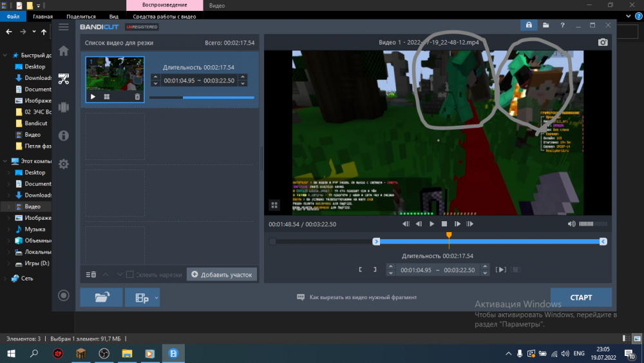Open Главная ribbon tab
644x363 pixels.
click(x=43, y=17)
